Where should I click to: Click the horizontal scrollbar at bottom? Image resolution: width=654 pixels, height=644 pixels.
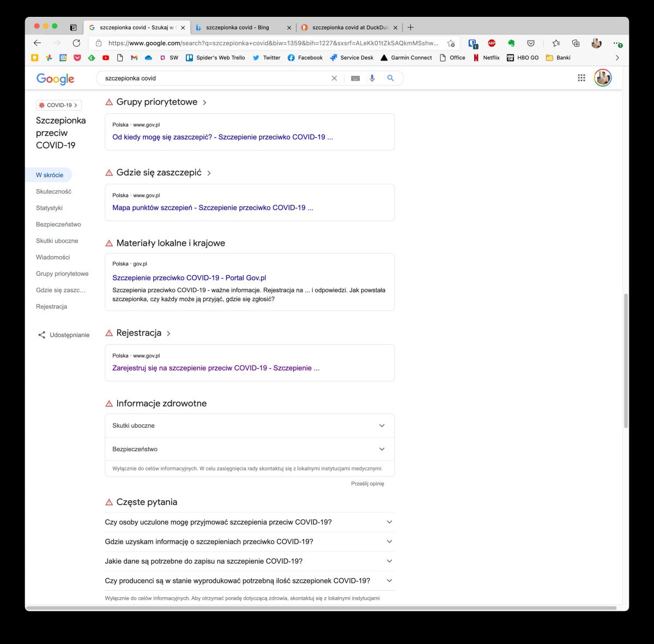tap(322, 607)
